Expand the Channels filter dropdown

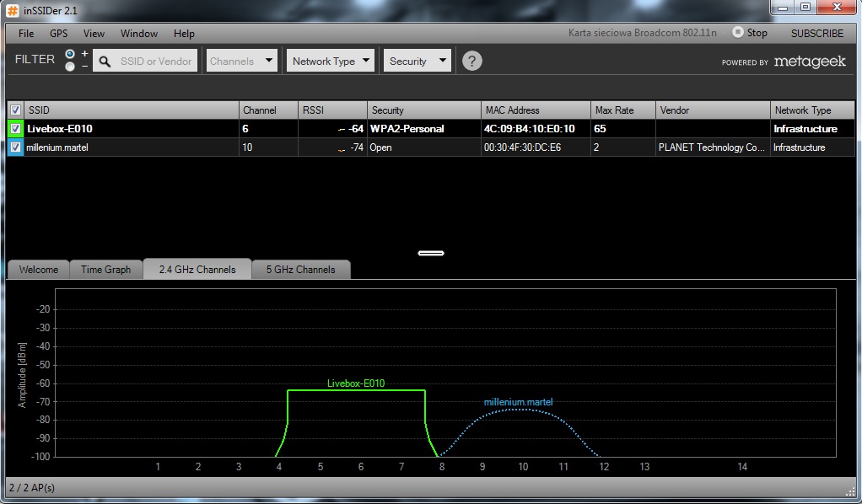[x=241, y=61]
